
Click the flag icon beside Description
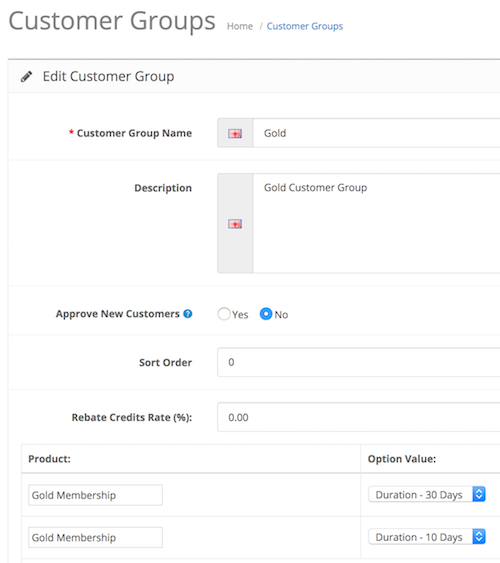point(235,224)
